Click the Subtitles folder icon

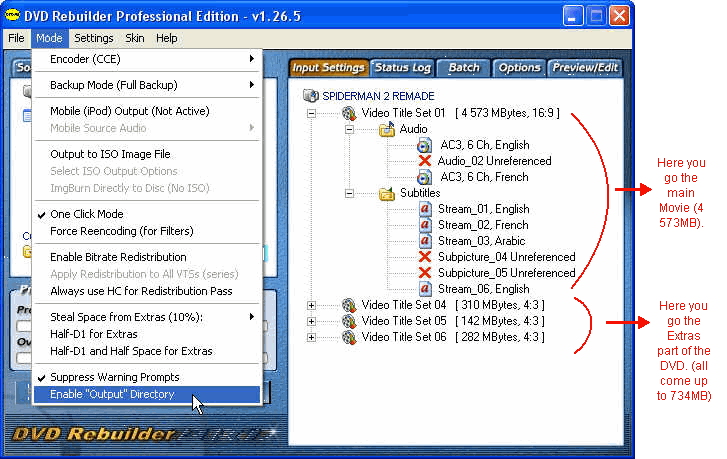click(387, 193)
